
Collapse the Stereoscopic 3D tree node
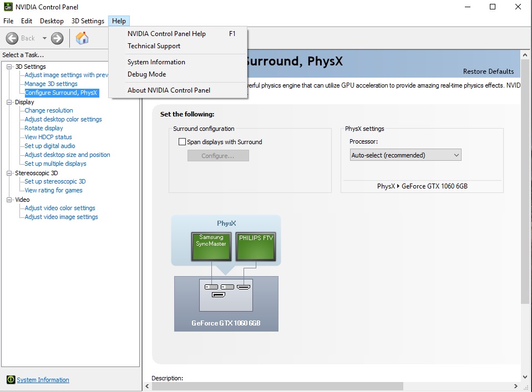point(9,173)
